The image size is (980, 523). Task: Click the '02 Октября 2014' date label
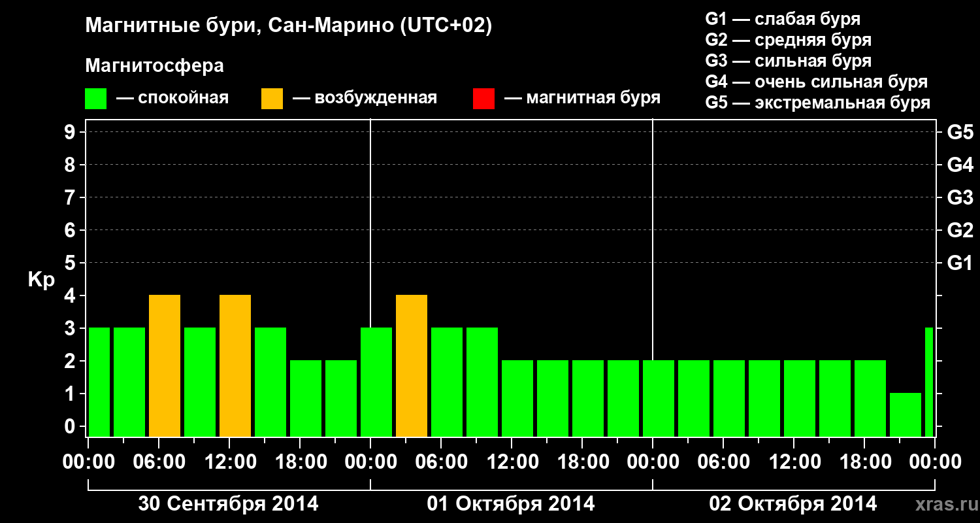[x=793, y=504]
